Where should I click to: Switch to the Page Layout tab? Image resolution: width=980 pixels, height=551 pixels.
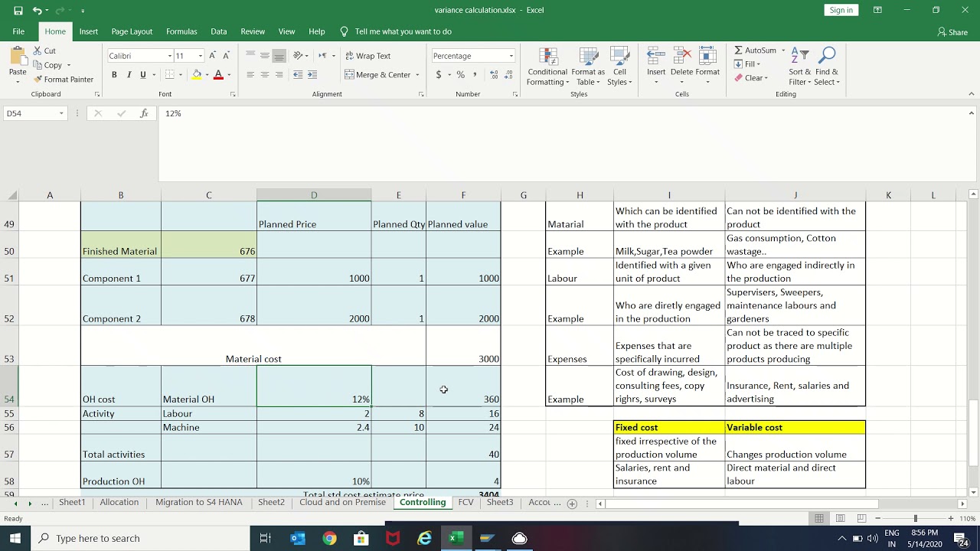pos(132,31)
